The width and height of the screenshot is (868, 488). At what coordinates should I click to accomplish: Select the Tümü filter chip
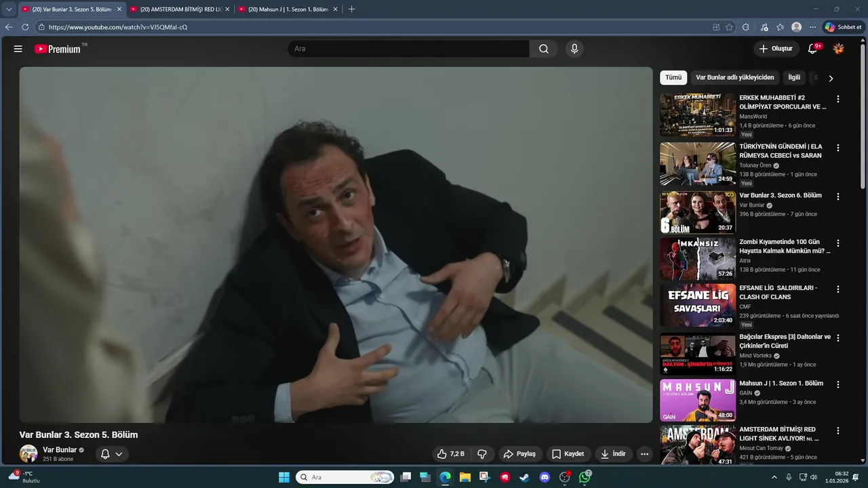coord(673,77)
